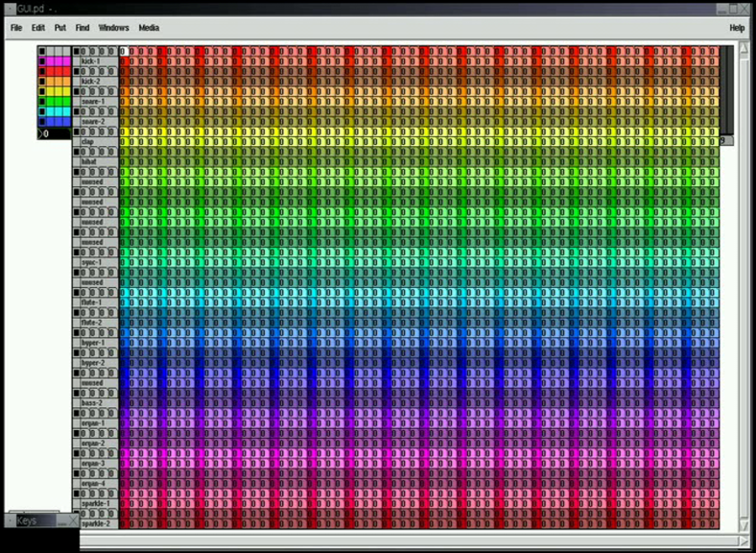Click the black number box below the color palette

pyautogui.click(x=54, y=133)
